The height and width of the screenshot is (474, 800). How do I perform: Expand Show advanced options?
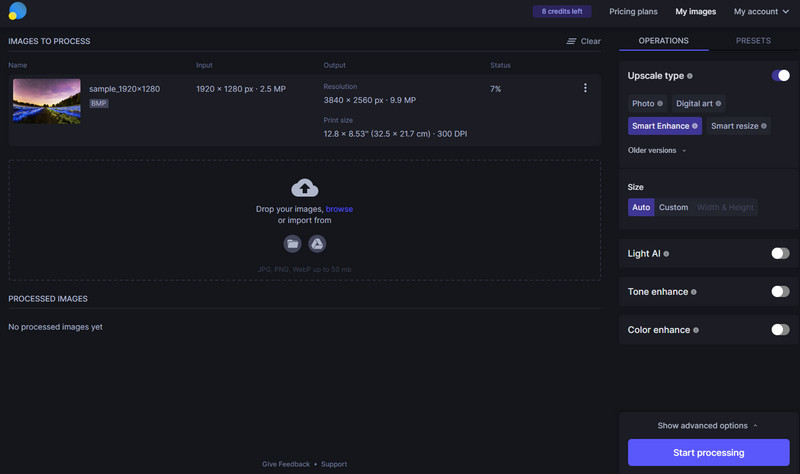[708, 425]
